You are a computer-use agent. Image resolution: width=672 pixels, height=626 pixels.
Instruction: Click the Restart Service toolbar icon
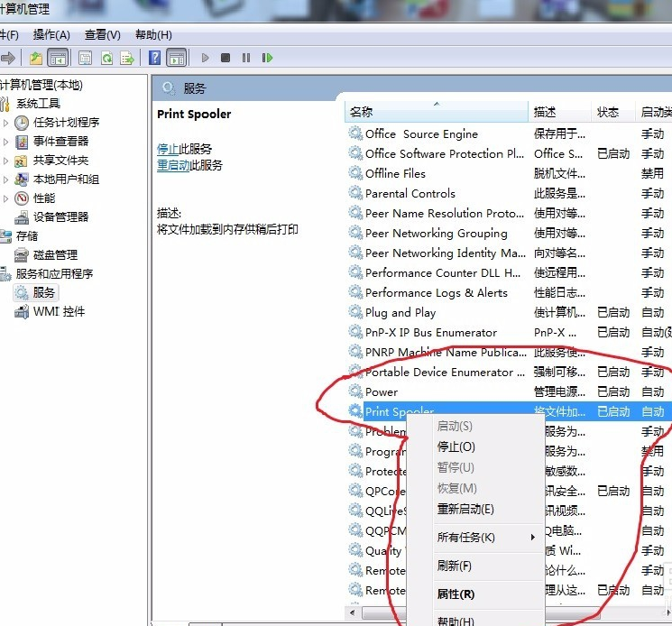pyautogui.click(x=267, y=58)
